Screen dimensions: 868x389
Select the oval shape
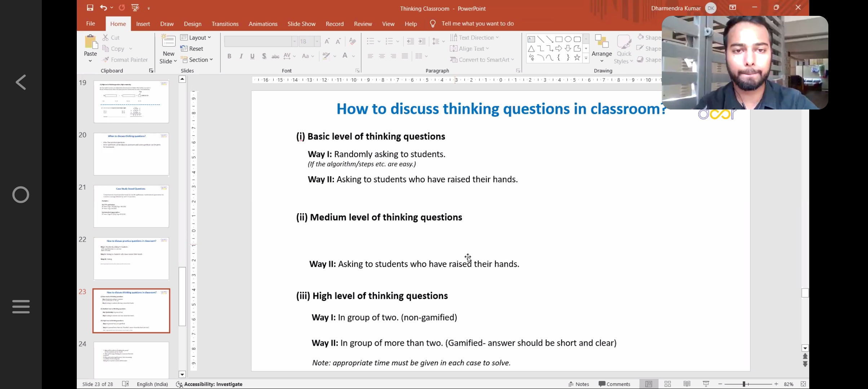[568, 39]
